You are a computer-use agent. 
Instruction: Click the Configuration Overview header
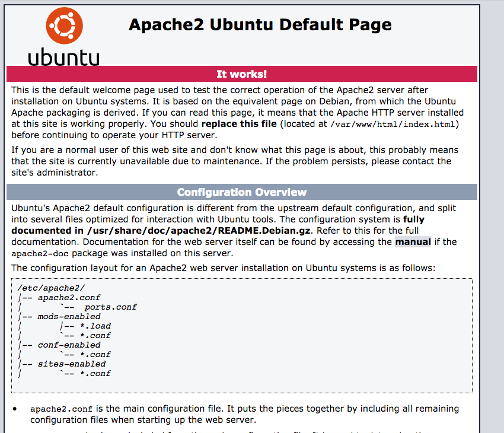click(x=241, y=192)
